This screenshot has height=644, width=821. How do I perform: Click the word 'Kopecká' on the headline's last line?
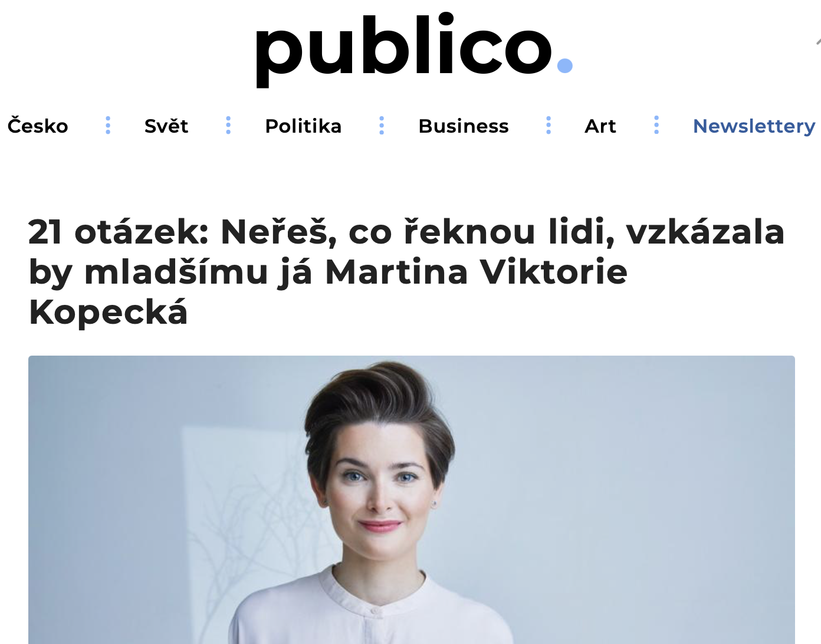point(108,311)
